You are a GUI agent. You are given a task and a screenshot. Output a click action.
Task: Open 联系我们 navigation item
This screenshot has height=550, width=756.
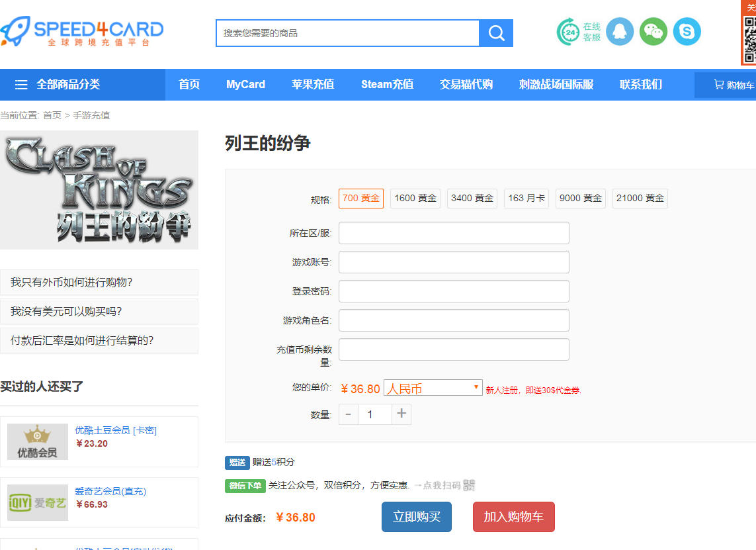coord(641,85)
